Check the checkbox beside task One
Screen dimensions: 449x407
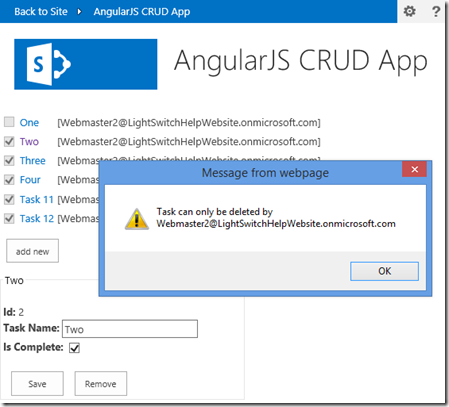9,122
